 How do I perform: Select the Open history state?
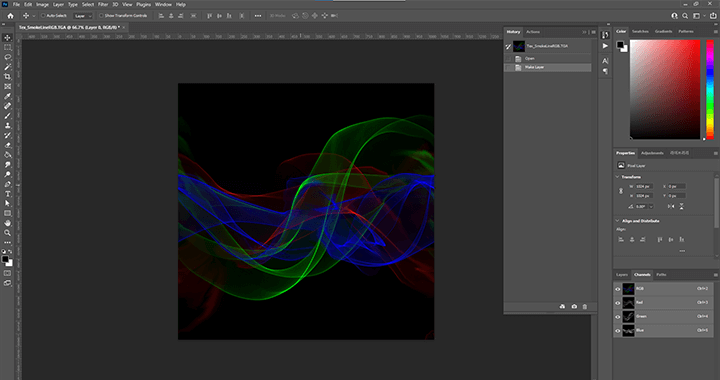point(547,58)
